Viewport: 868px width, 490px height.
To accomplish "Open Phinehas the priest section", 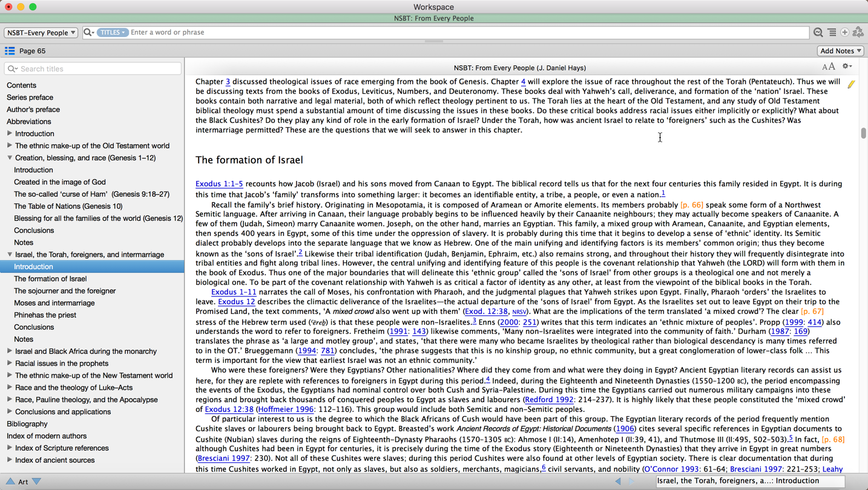I will pos(45,315).
